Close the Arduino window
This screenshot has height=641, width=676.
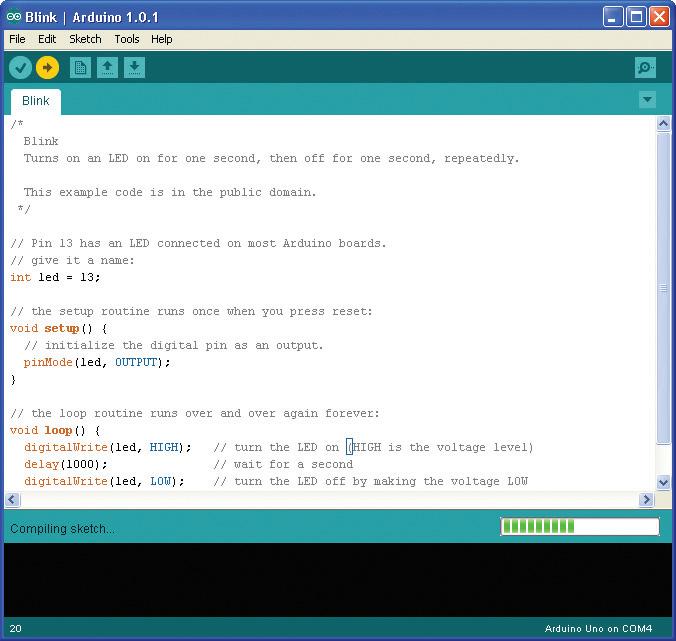(x=660, y=17)
